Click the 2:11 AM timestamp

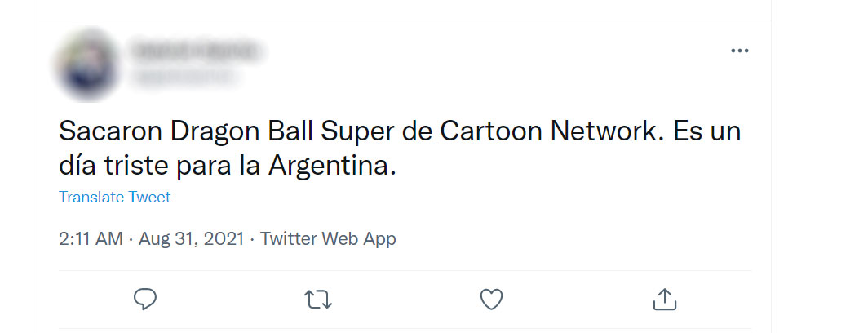pos(91,239)
